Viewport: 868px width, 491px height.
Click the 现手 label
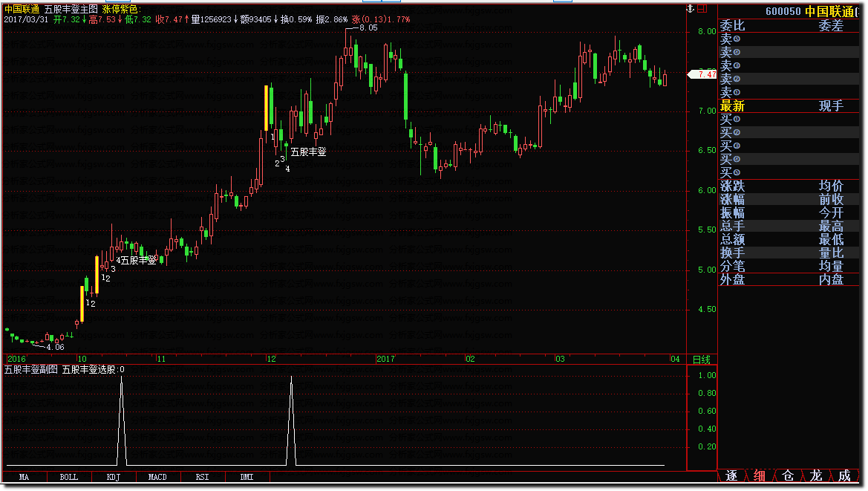[x=831, y=105]
